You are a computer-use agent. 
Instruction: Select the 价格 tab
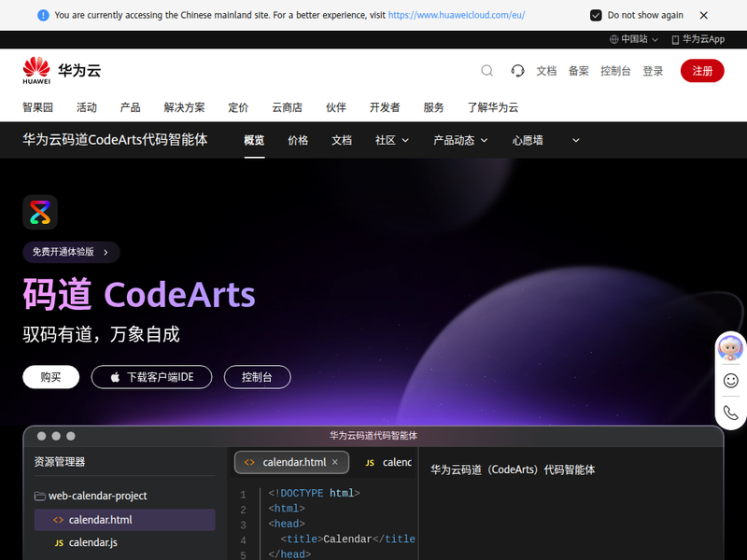[298, 141]
